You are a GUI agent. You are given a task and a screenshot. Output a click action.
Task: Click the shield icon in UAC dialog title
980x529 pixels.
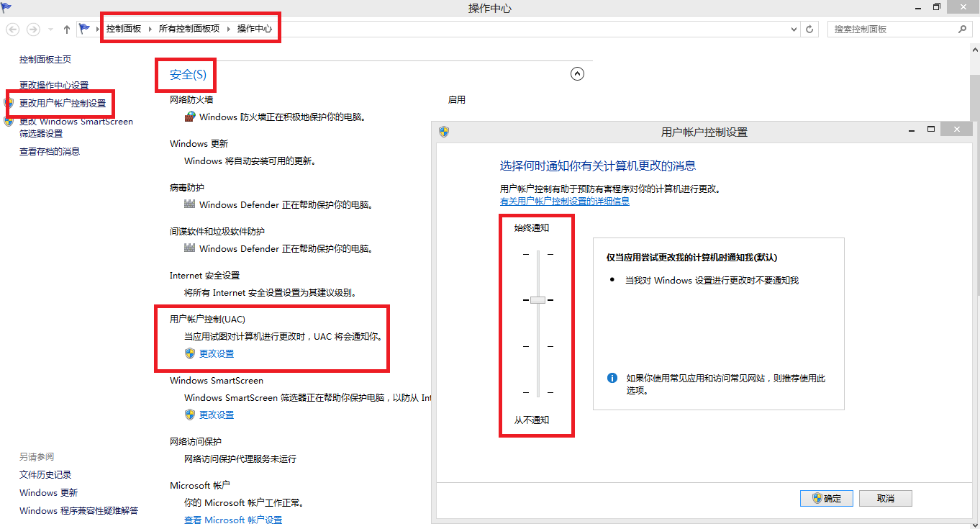[x=444, y=132]
